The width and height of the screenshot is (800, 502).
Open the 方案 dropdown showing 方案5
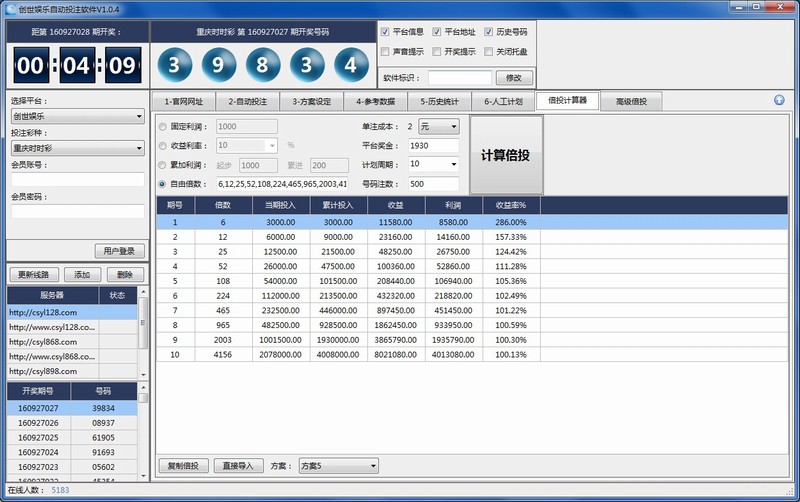339,466
